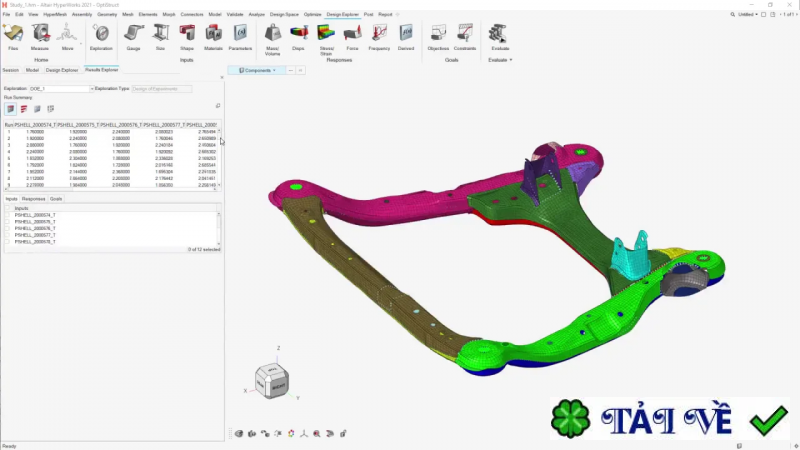Open the Constraints goal tool
Screen dimensions: 800x450
pyautogui.click(x=465, y=37)
